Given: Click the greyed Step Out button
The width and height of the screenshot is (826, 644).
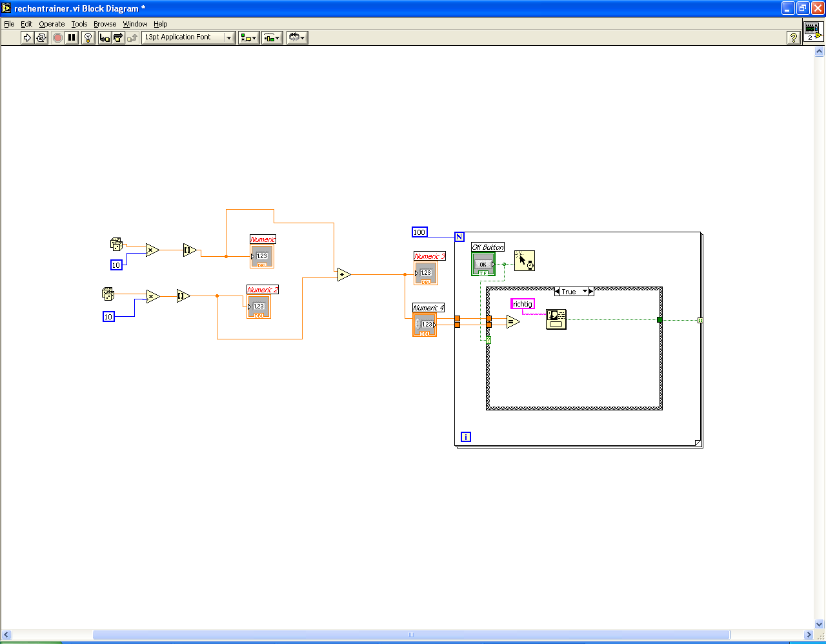Looking at the screenshot, I should [132, 37].
